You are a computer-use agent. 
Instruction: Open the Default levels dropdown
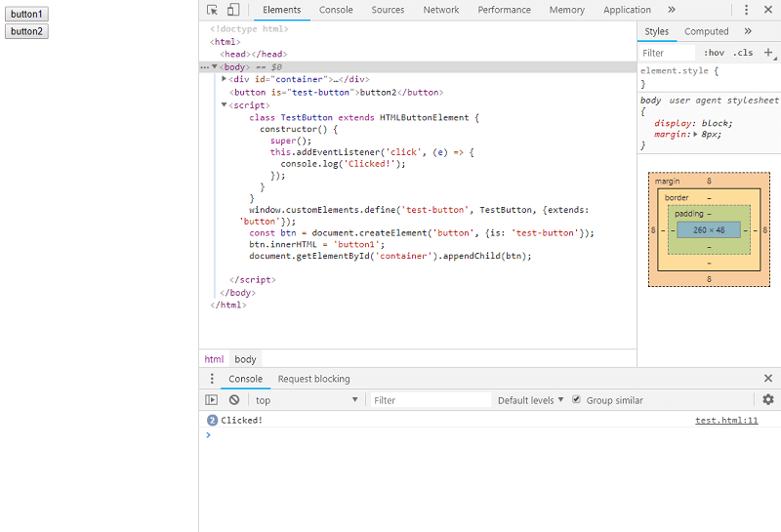pos(531,400)
